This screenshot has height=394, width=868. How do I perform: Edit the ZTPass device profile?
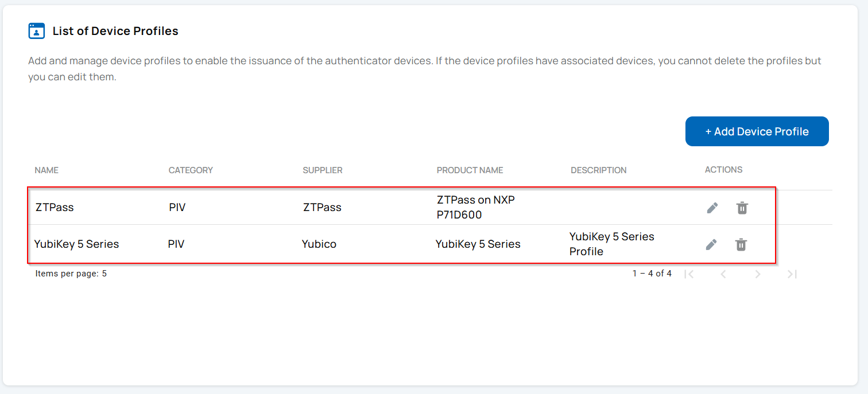point(711,208)
